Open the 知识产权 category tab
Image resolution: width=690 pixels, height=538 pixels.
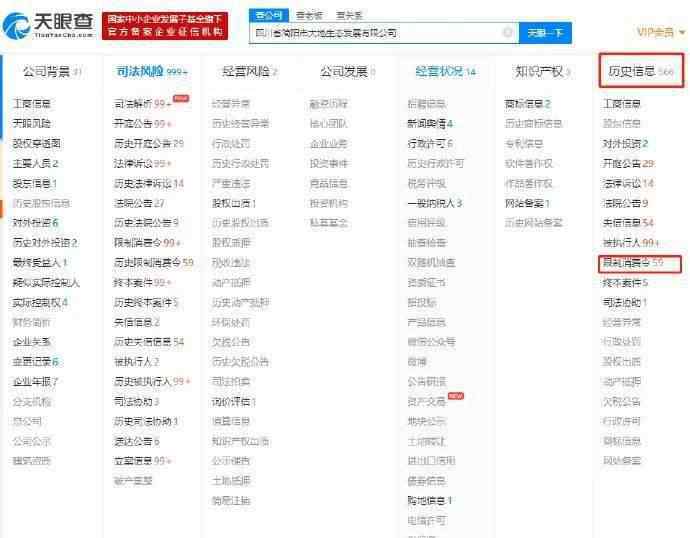pyautogui.click(x=542, y=72)
